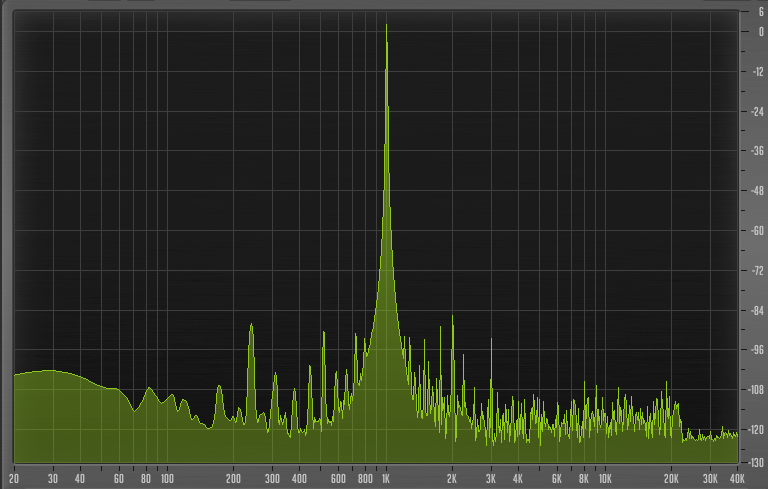Click the 600 Hz frequency axis label
Image resolution: width=768 pixels, height=489 pixels.
[338, 479]
